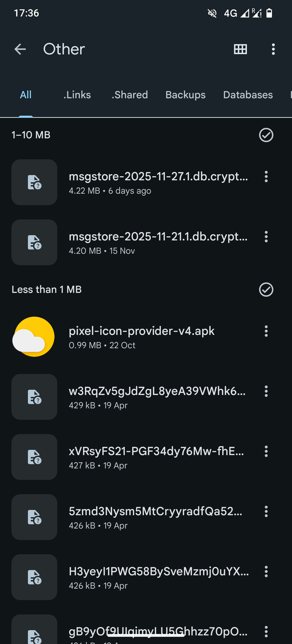This screenshot has height=644, width=292.
Task: Select all files under Less than 1 MB
Action: pos(266,290)
